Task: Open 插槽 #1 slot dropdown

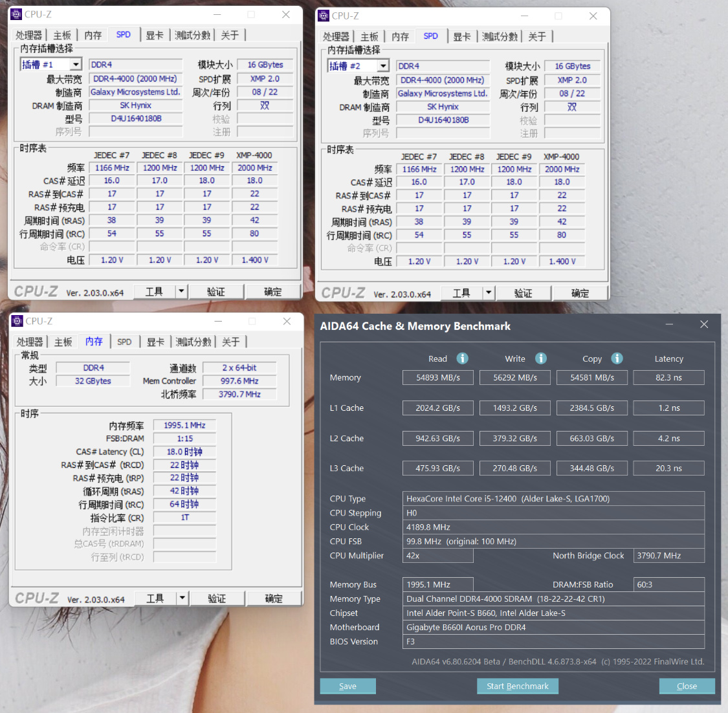Action: [x=76, y=65]
